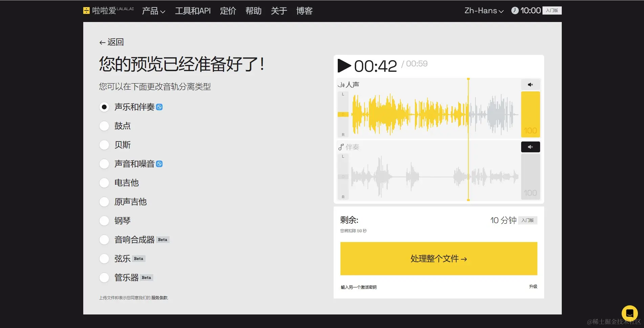The height and width of the screenshot is (328, 644).
Task: Mute the 人声 vocal track
Action: [x=530, y=85]
